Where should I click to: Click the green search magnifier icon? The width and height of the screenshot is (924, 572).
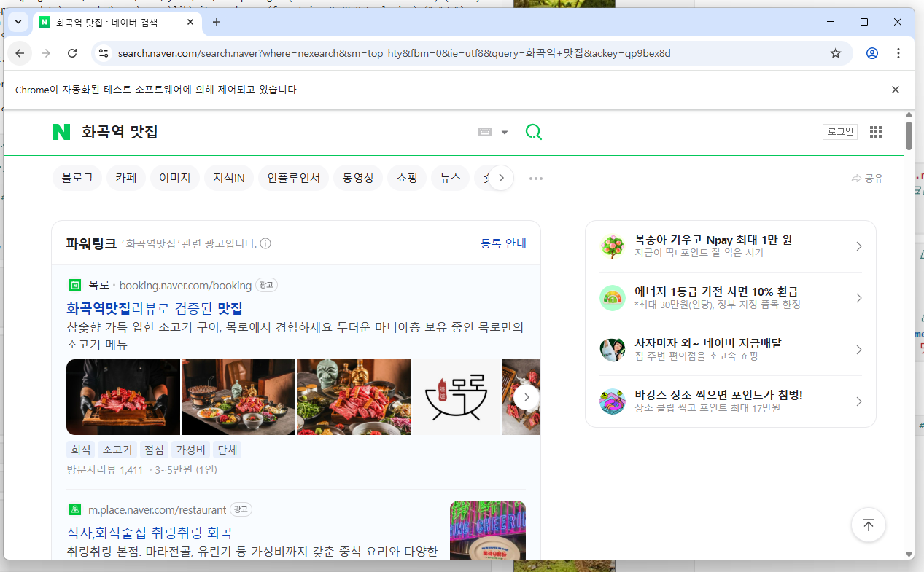pos(534,132)
